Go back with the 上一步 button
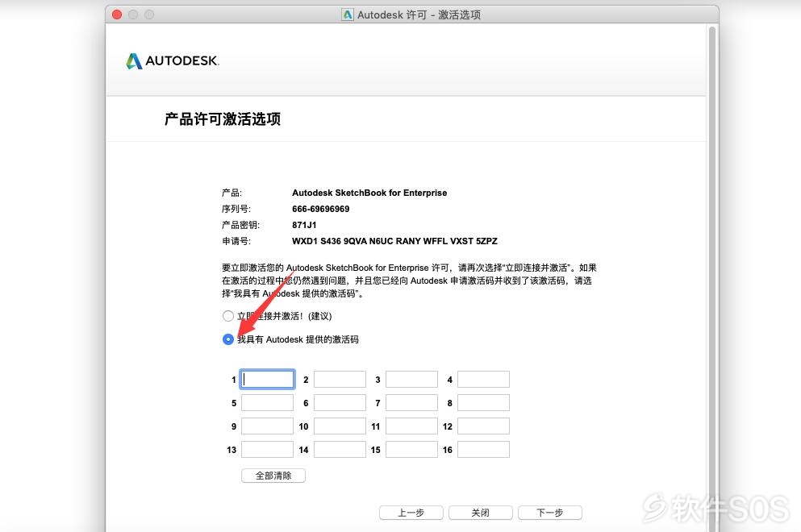The width and height of the screenshot is (801, 532). (411, 513)
